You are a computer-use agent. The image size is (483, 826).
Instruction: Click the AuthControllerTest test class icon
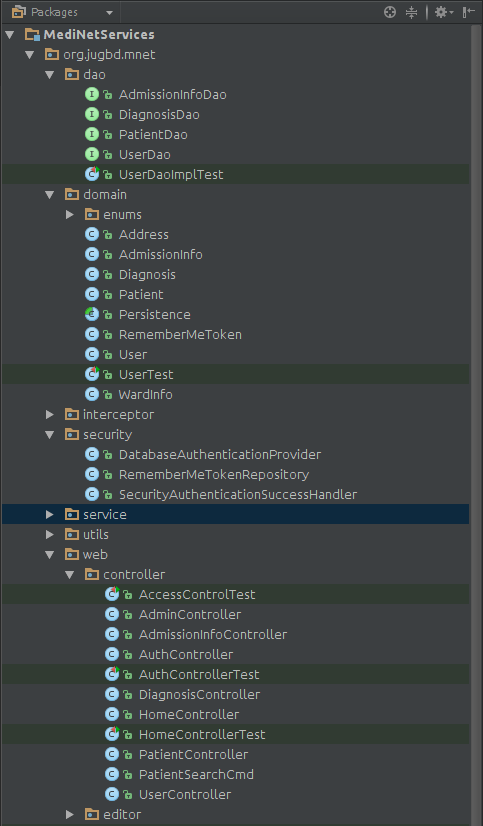[112, 674]
